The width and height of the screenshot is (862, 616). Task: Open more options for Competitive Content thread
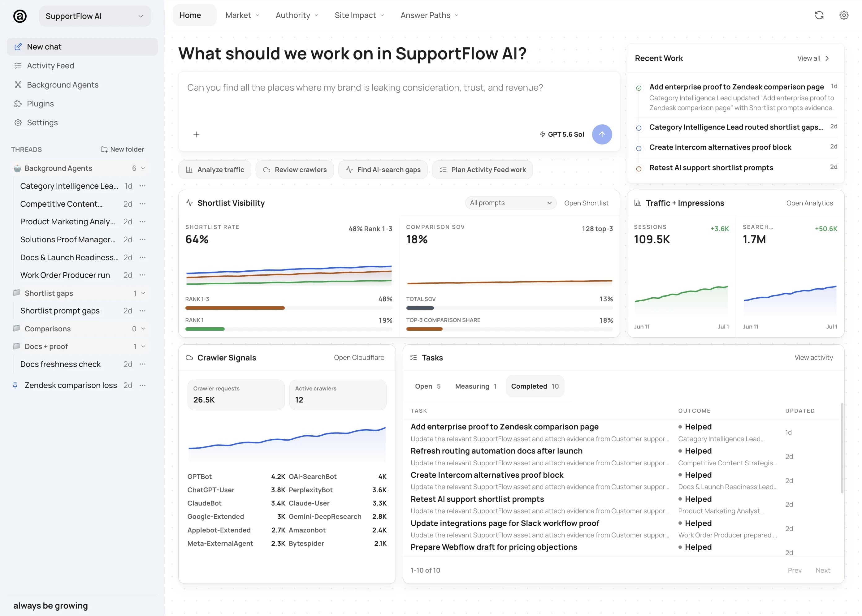click(x=143, y=204)
